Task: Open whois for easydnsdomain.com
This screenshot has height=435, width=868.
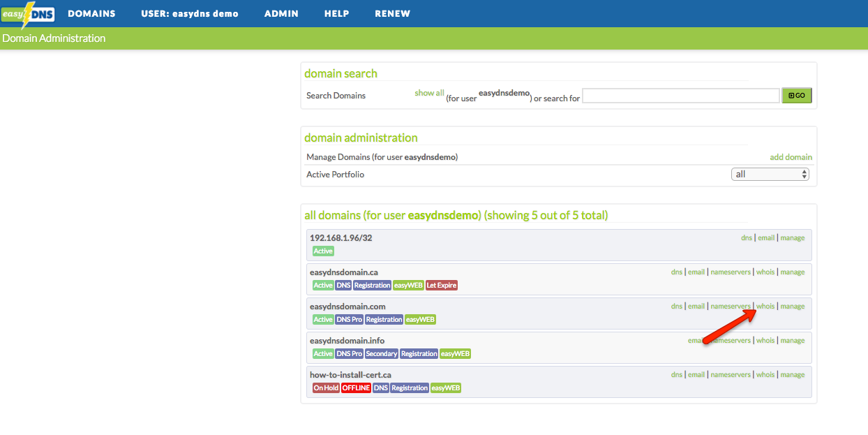Action: tap(765, 307)
